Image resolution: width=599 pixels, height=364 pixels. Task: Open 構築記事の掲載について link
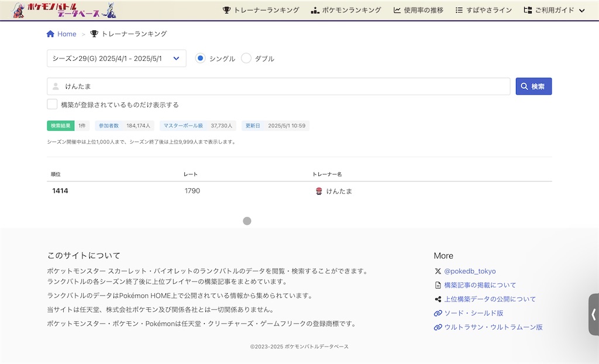[x=480, y=285]
